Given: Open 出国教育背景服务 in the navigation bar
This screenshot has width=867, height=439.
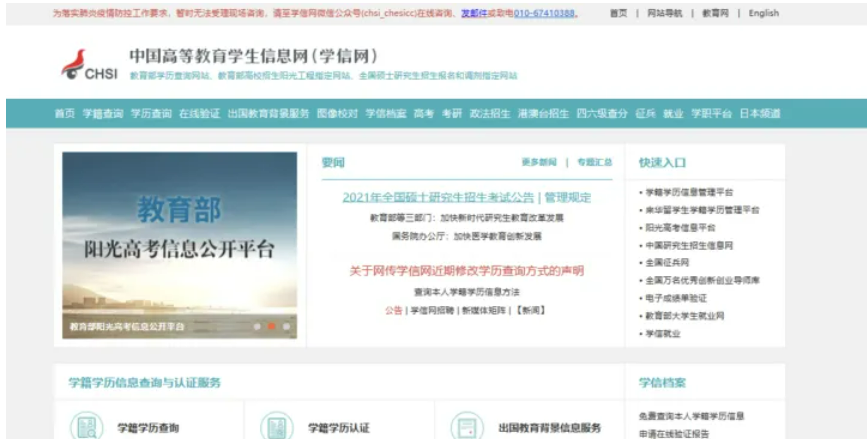Looking at the screenshot, I should pos(268,113).
